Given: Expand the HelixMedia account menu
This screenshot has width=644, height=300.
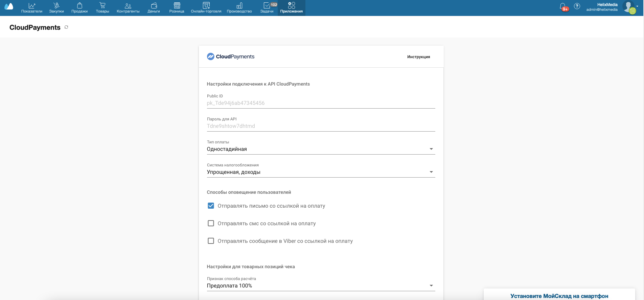Looking at the screenshot, I should [x=637, y=6].
